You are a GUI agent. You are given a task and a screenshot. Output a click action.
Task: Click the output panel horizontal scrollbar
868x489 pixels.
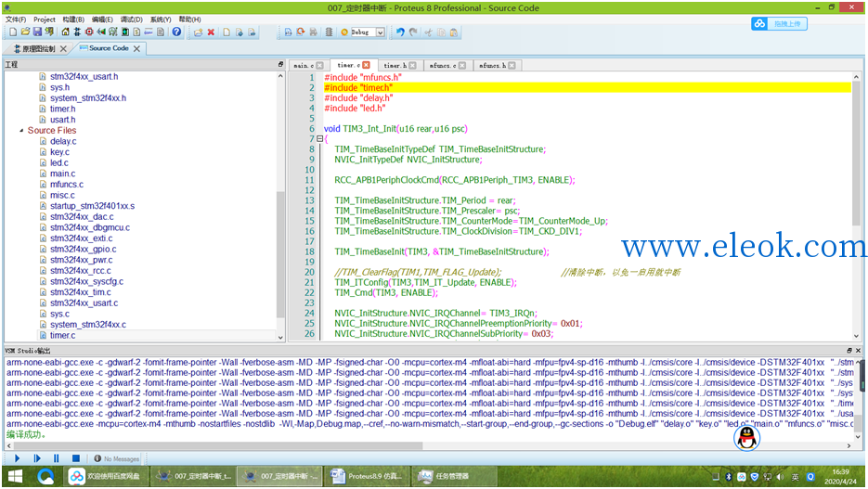click(217, 445)
